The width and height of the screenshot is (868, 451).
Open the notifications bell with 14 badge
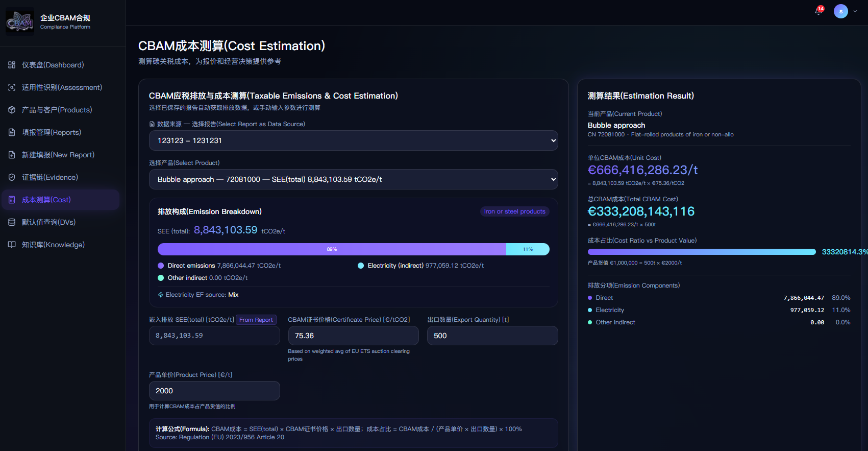[819, 11]
